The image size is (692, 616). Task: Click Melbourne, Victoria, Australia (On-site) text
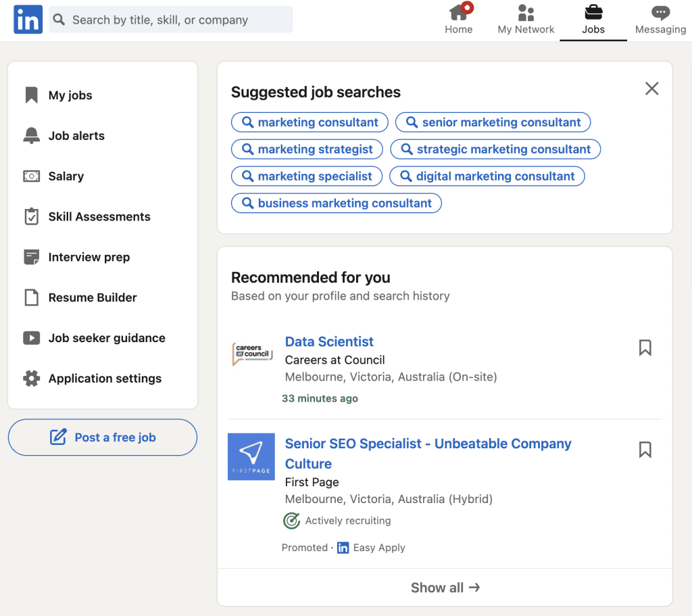391,377
